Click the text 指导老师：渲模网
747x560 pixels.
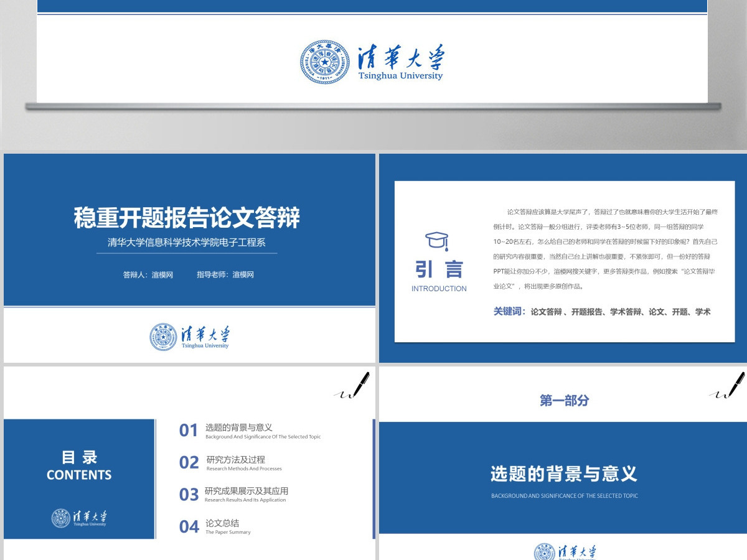[225, 274]
